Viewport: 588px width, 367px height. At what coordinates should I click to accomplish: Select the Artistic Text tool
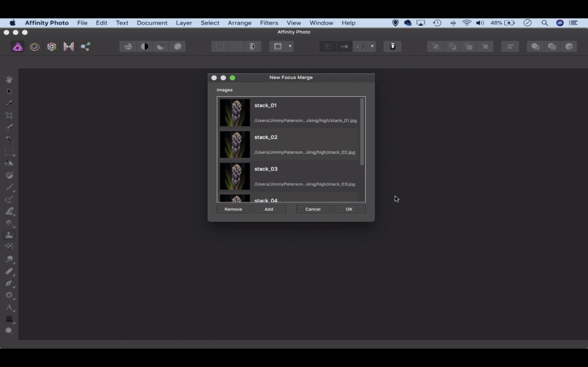9,307
